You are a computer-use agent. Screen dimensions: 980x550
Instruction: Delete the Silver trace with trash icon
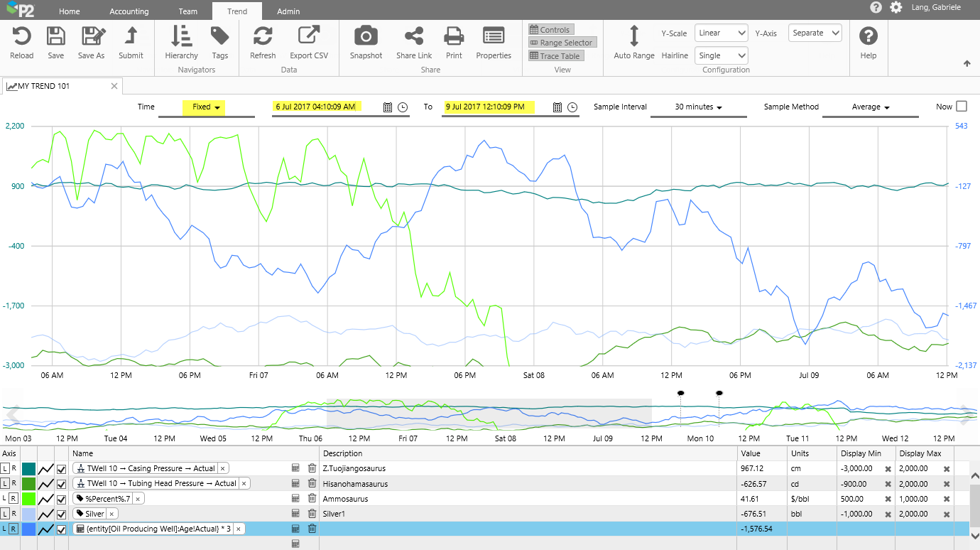point(312,513)
